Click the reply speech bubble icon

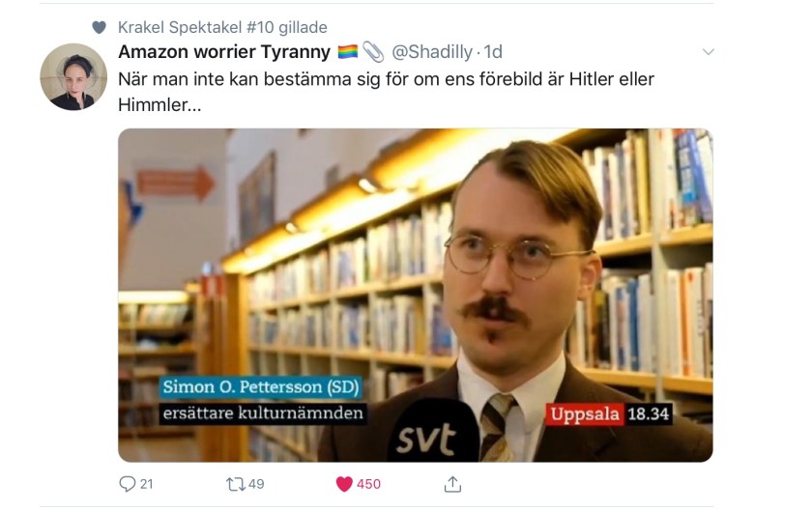tap(127, 484)
